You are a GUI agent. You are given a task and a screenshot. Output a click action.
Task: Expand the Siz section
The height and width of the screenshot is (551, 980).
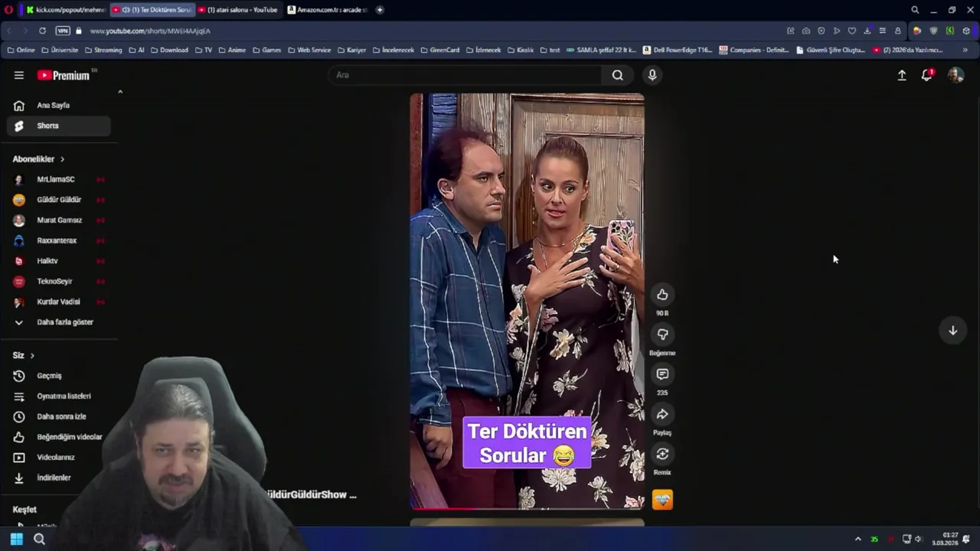pos(24,355)
